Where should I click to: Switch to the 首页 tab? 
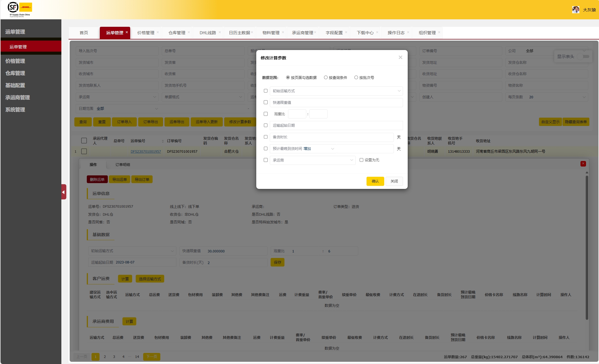(x=84, y=33)
